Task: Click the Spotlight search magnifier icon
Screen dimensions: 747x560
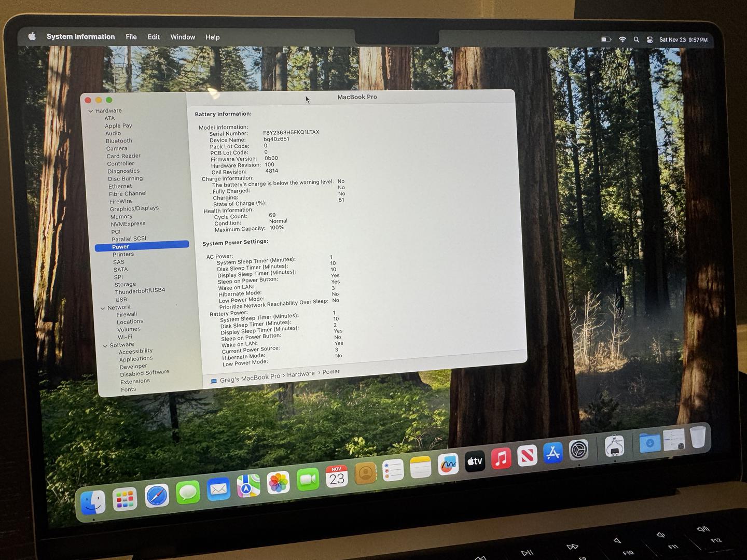Action: (636, 39)
